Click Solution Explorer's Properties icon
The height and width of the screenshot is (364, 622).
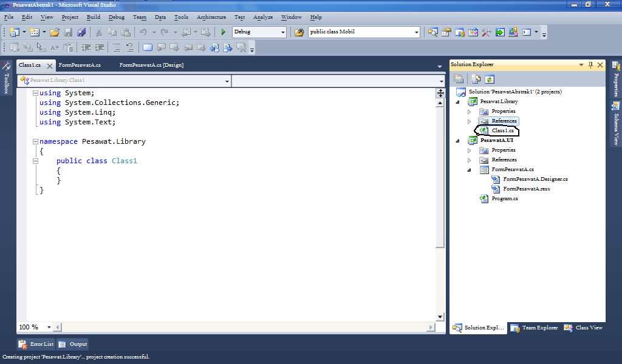[x=459, y=79]
